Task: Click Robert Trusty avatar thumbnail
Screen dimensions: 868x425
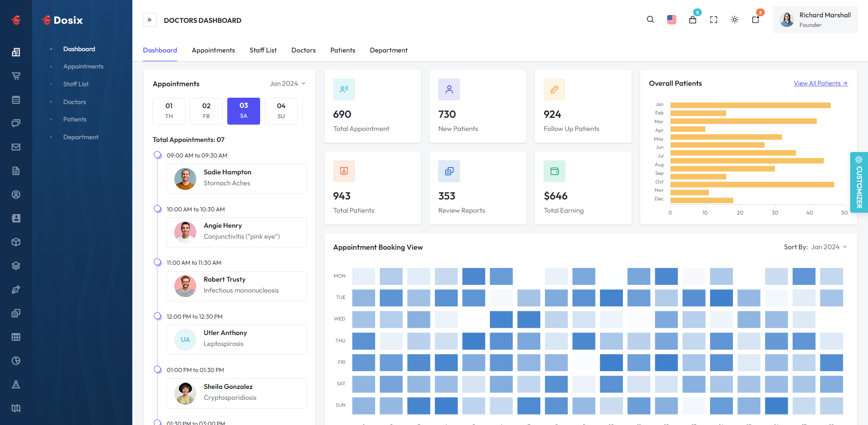Action: pos(185,286)
